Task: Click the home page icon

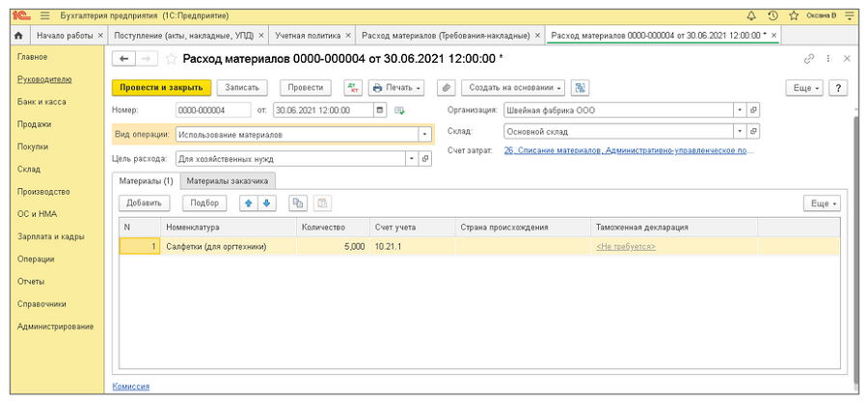Action: point(18,36)
